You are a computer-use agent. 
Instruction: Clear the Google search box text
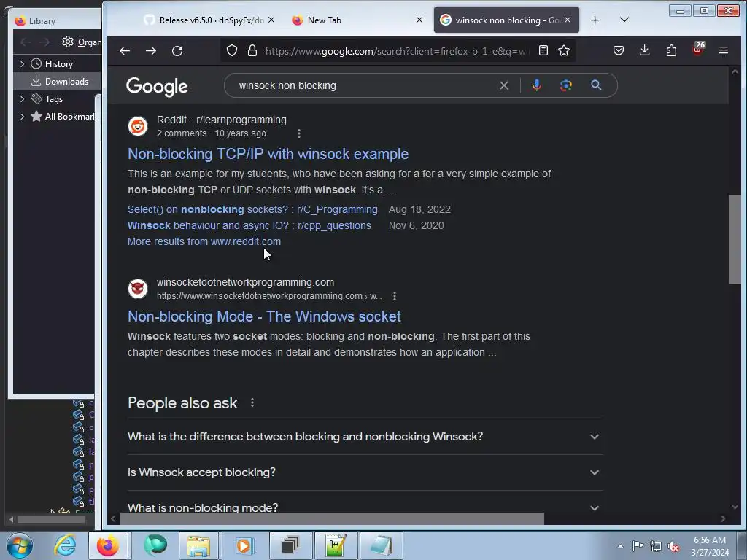pos(503,86)
